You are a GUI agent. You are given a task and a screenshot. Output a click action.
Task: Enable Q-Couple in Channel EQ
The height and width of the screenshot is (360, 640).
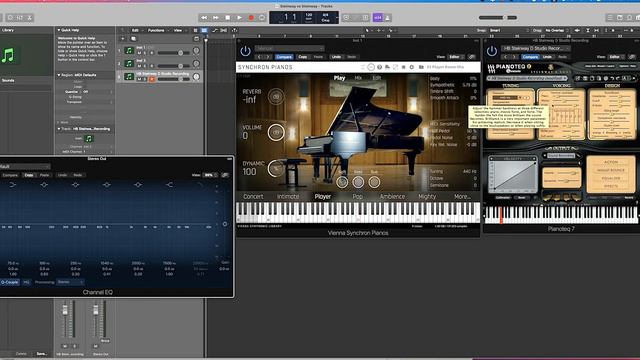pos(9,282)
